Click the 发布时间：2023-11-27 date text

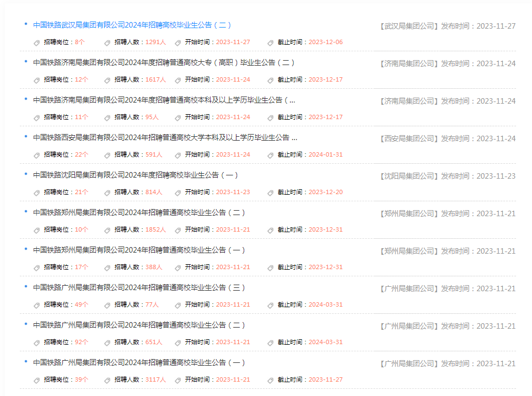click(479, 26)
